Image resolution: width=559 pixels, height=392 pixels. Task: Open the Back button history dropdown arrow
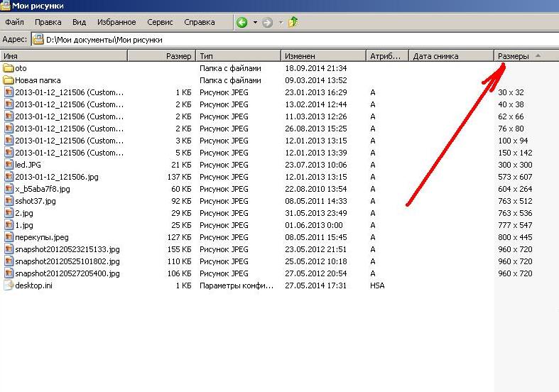255,22
